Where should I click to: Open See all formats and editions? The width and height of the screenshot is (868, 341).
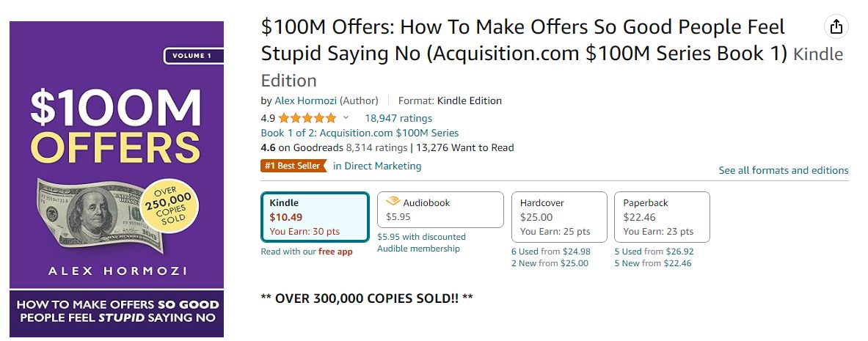coord(784,170)
